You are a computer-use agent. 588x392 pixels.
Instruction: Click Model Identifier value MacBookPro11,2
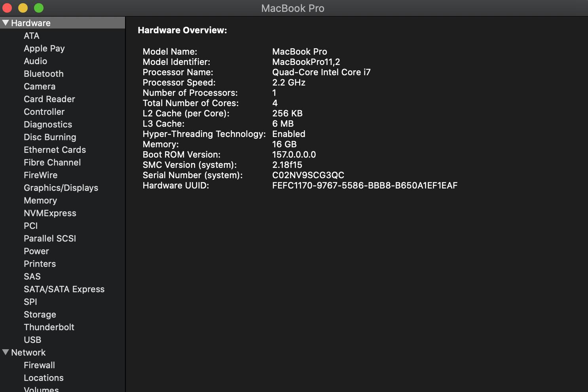pyautogui.click(x=306, y=62)
